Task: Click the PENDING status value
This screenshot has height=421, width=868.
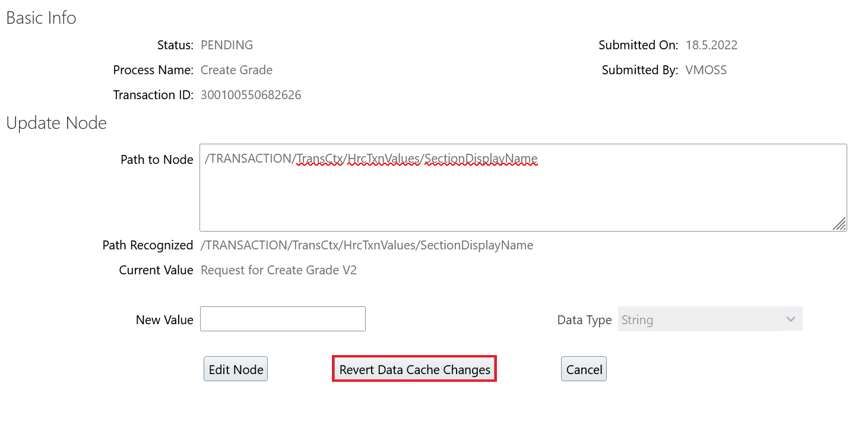Action: (227, 45)
